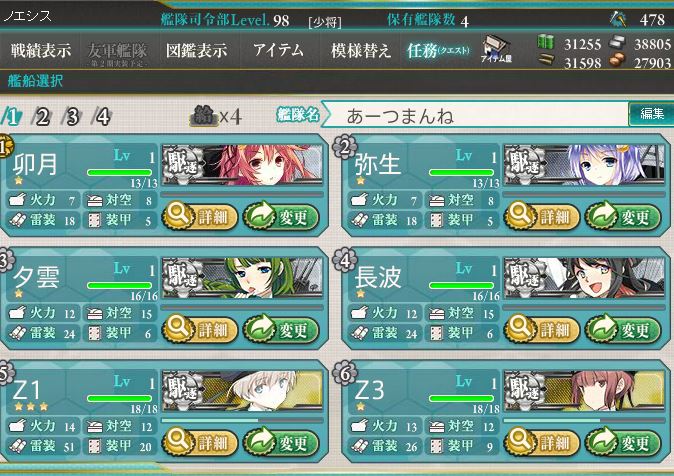Click the 変更 swap button for 夕雲

281,329
